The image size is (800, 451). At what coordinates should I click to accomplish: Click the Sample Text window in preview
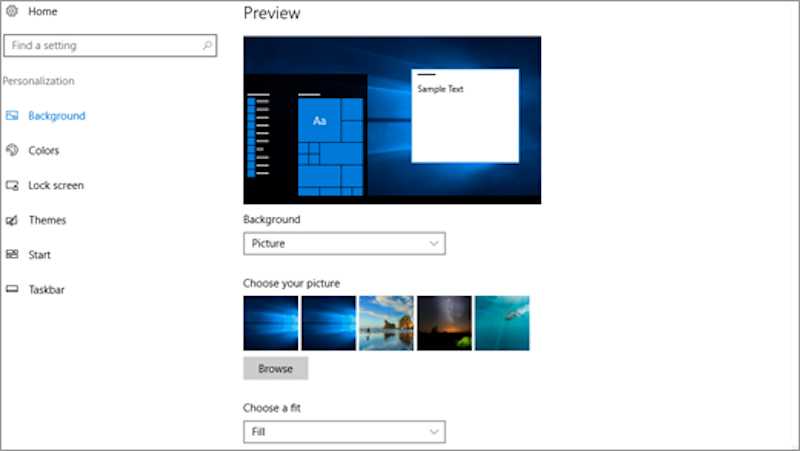pyautogui.click(x=465, y=115)
